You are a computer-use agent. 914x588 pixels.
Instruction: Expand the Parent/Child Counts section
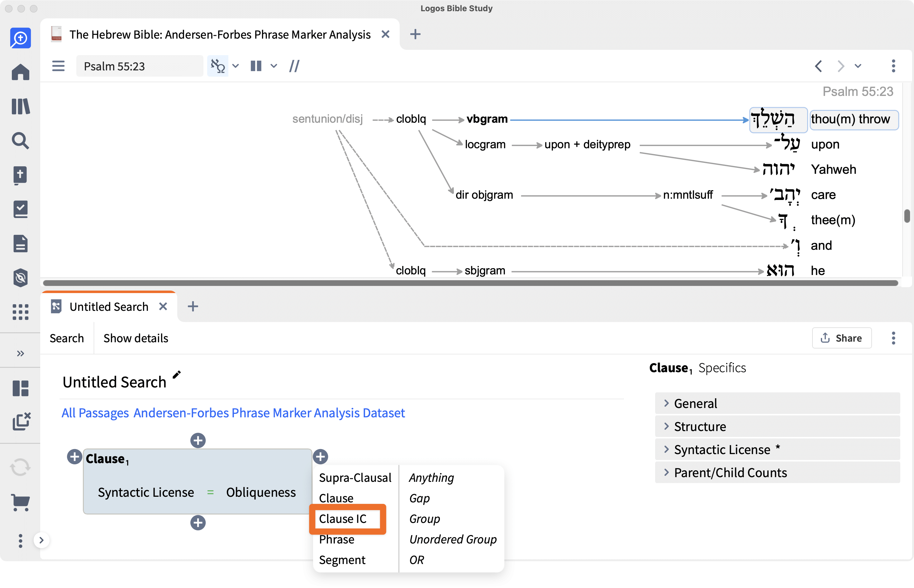click(x=777, y=473)
